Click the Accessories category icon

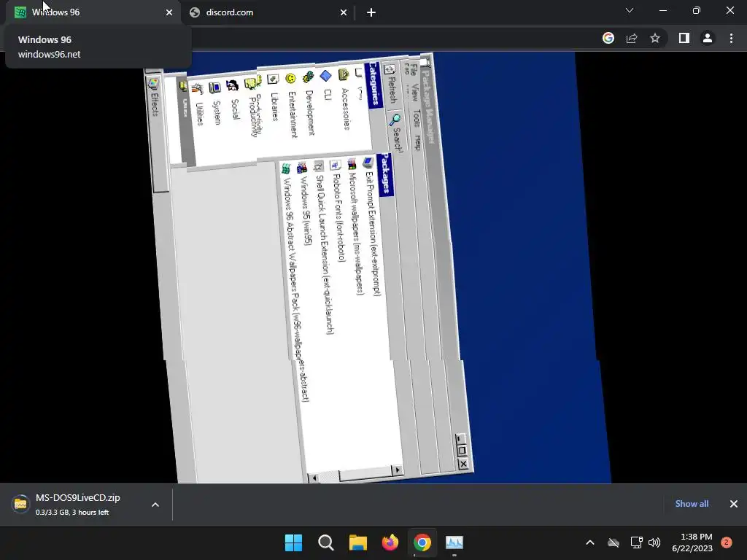pyautogui.click(x=344, y=74)
